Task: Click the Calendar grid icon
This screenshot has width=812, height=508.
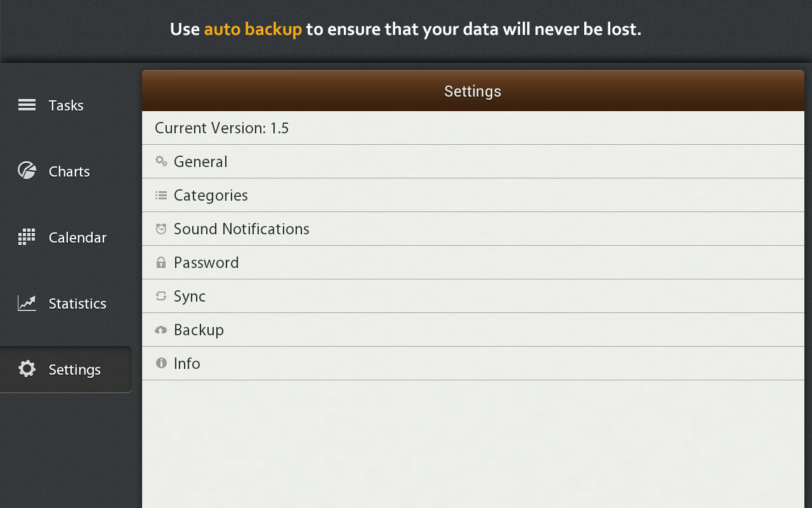Action: click(x=27, y=236)
